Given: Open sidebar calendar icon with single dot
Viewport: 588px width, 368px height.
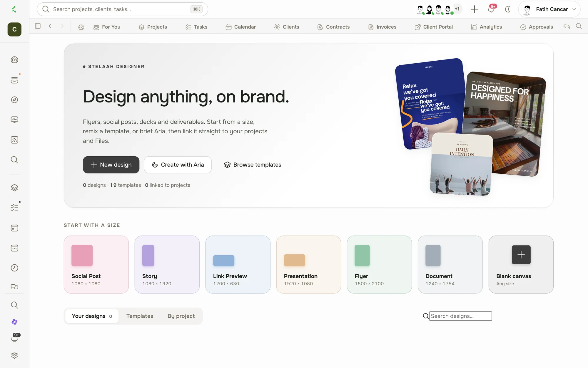Looking at the screenshot, I should pyautogui.click(x=14, y=228).
